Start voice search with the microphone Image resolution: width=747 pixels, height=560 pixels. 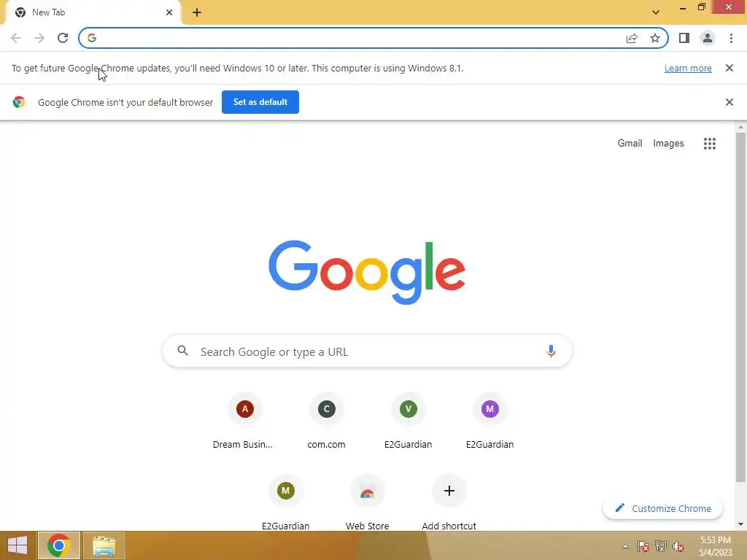[x=551, y=351]
